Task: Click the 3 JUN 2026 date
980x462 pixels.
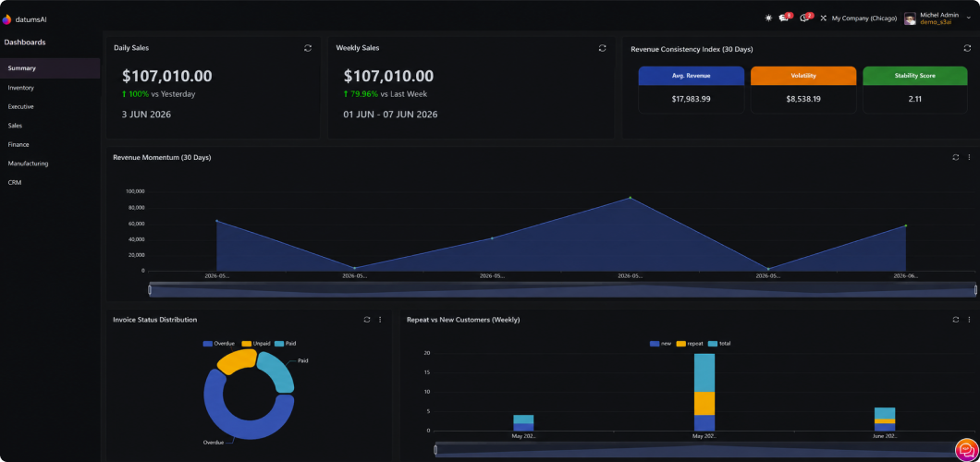Action: pyautogui.click(x=146, y=115)
